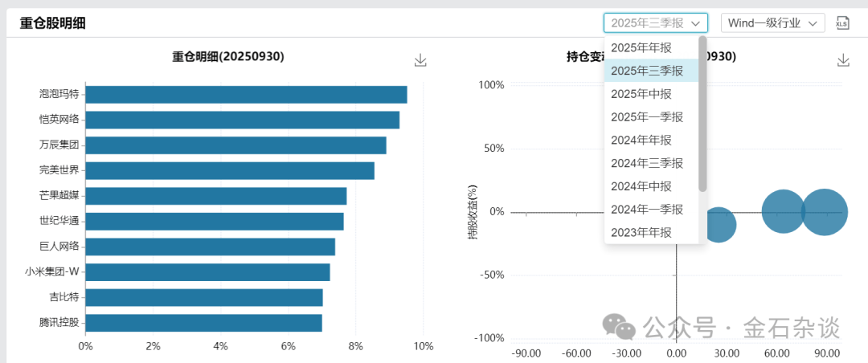Collapse the 2025年三季报 report period dropdown
This screenshot has width=868, height=363.
tap(656, 22)
